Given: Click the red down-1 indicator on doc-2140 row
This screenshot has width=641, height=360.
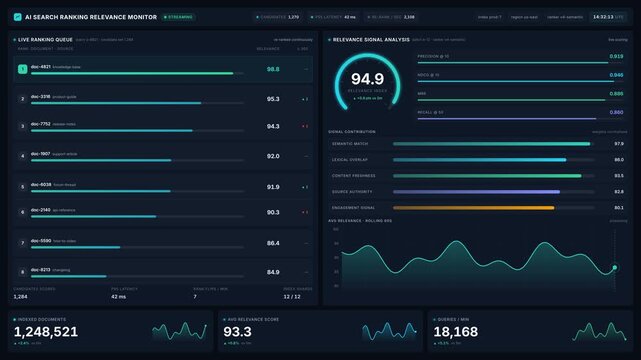Looking at the screenshot, I should pos(305,212).
